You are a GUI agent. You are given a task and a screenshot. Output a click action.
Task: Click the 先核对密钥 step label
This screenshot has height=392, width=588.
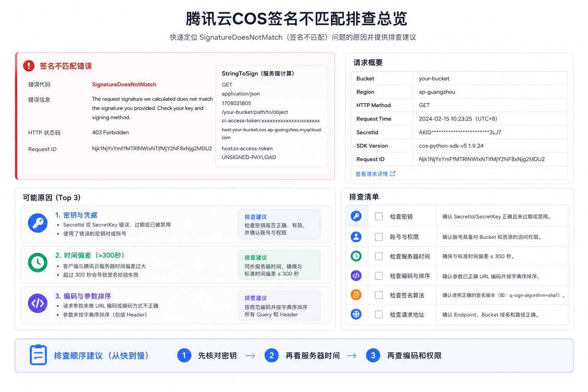217,356
